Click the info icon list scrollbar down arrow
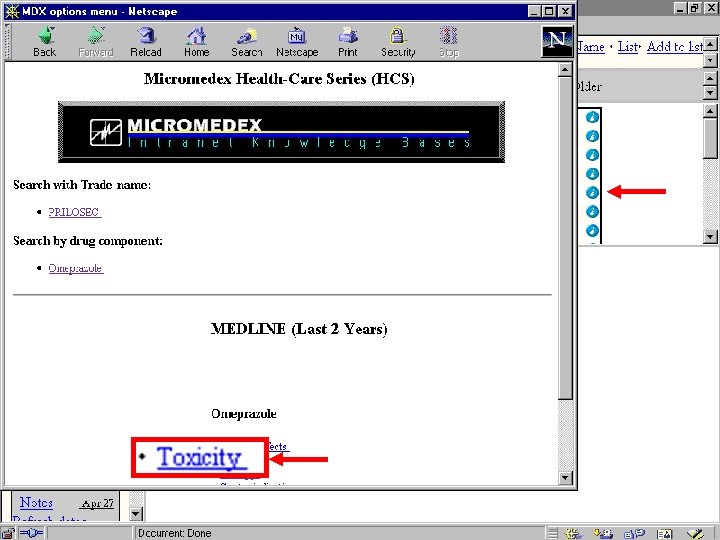Screen dimensions: 720x540 pyautogui.click(x=710, y=236)
